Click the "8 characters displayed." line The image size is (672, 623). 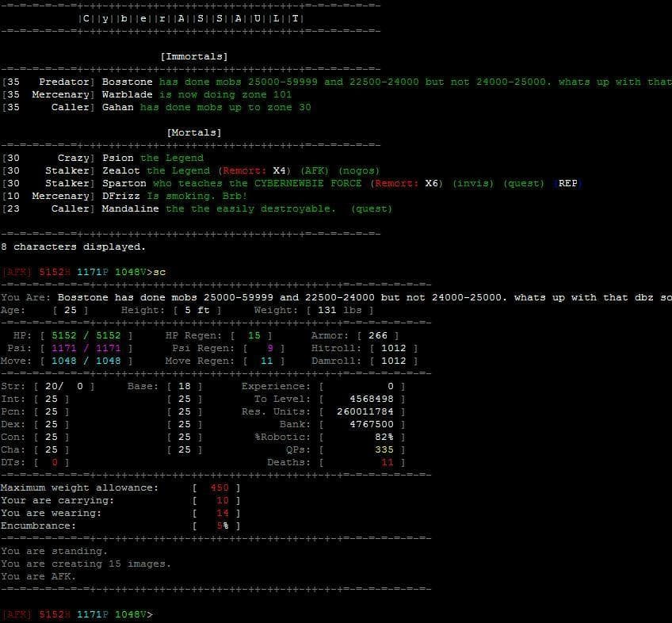[73, 247]
